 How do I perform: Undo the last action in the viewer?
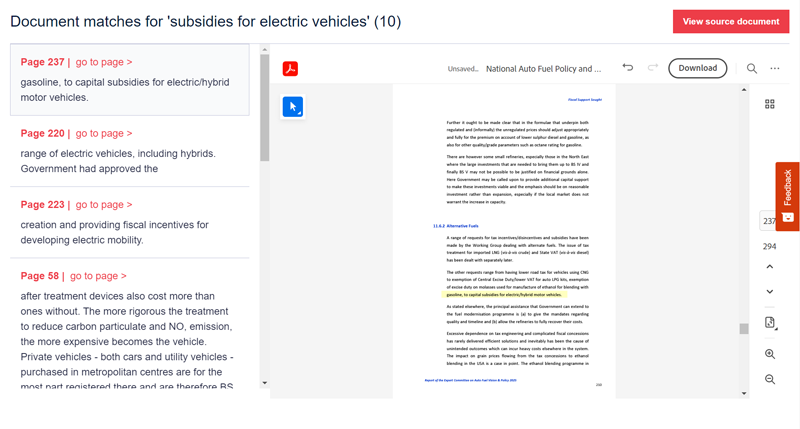point(627,68)
